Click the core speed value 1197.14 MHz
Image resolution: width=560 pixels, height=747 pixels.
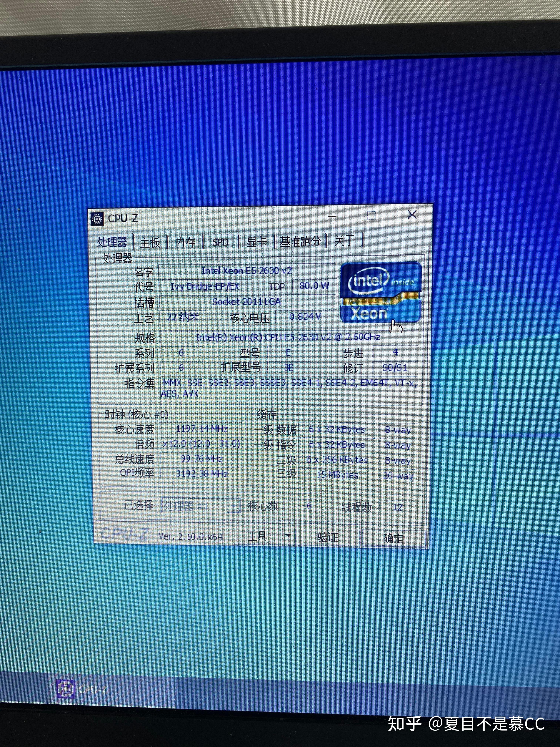[x=202, y=429]
